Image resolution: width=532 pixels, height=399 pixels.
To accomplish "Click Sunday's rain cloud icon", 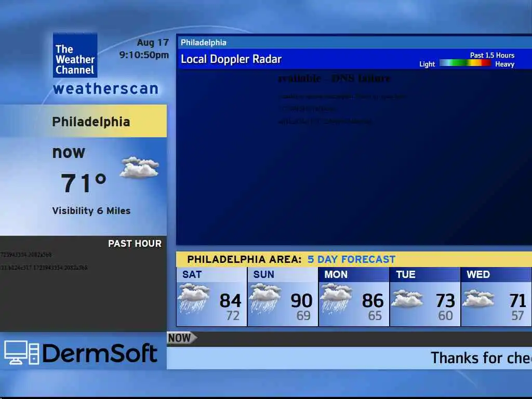I will coord(265,298).
